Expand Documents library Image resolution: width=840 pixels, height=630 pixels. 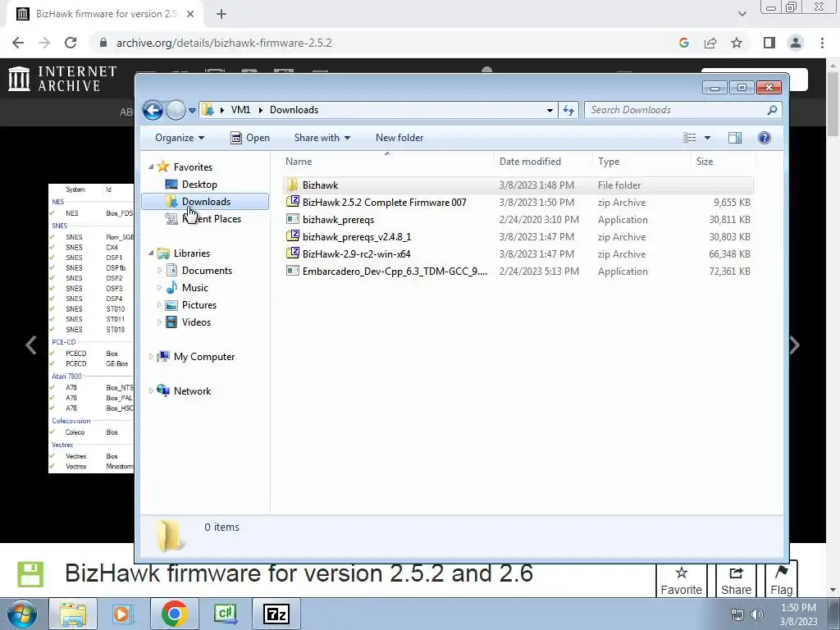(159, 271)
